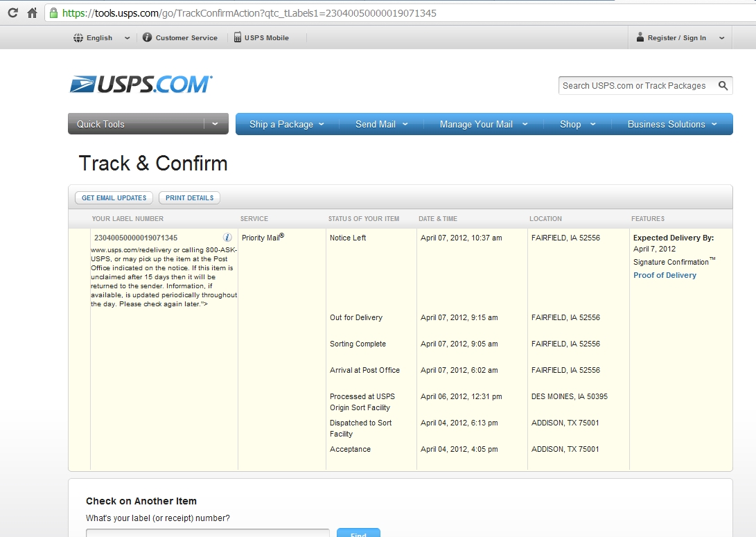Click the April 07, 2012, 9:15 am timestamp

tap(459, 317)
